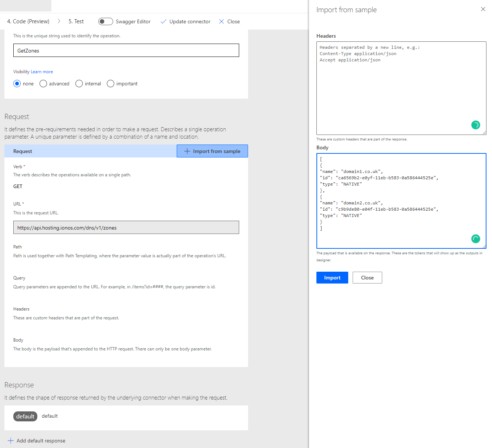Click the plus icon beside Add default response
Screen dimensions: 492x448
11,440
